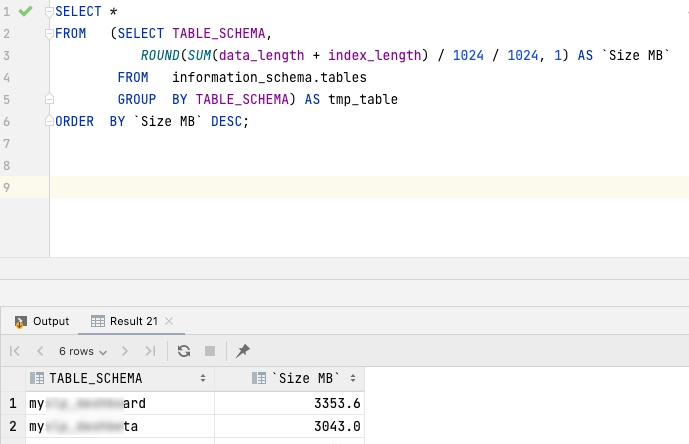
Task: Reload the query result data
Action: tap(184, 351)
